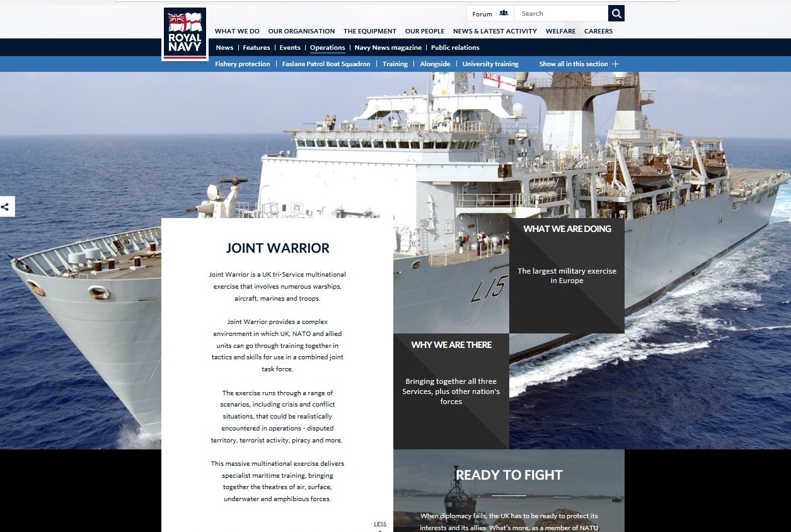
Task: Open the share icon on left edge
Action: [x=6, y=206]
